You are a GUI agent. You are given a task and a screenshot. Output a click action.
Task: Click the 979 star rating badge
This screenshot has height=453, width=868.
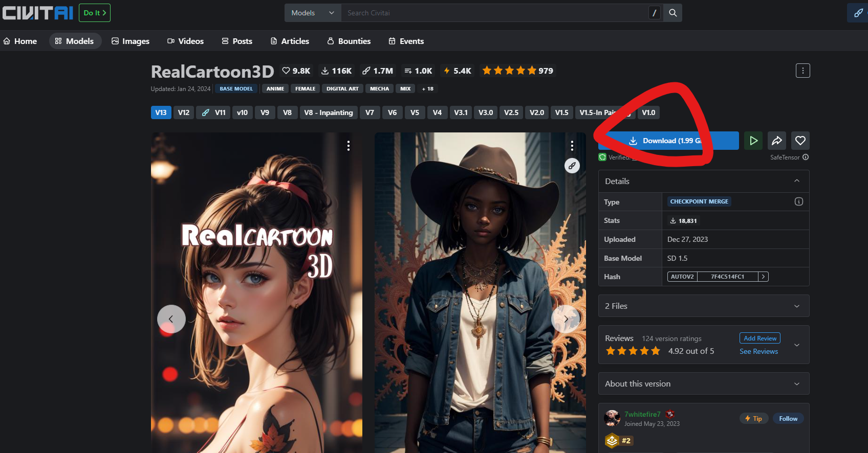pyautogui.click(x=517, y=71)
